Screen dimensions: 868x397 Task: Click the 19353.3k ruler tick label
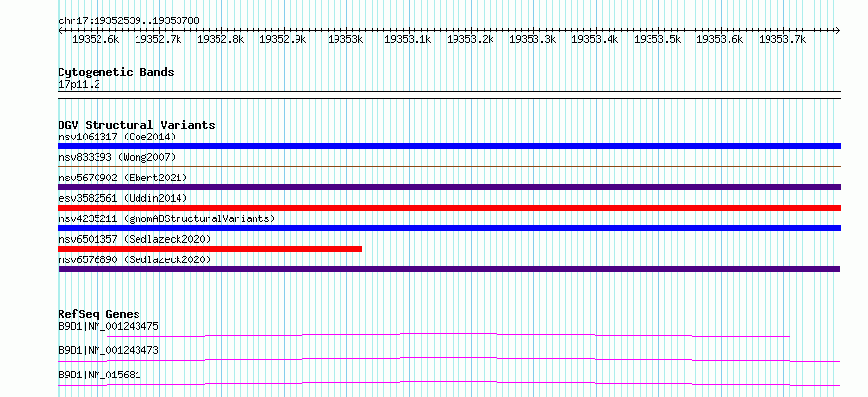click(533, 40)
